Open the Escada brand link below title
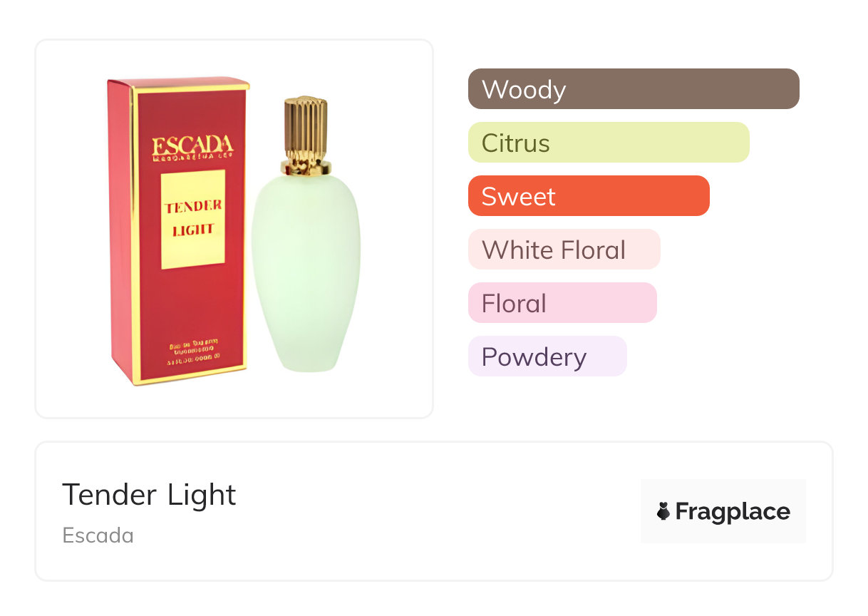This screenshot has height=616, width=868. pos(98,535)
